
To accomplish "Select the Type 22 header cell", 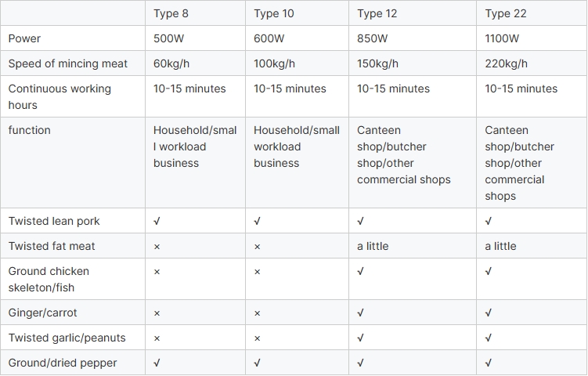I will 506,13.
